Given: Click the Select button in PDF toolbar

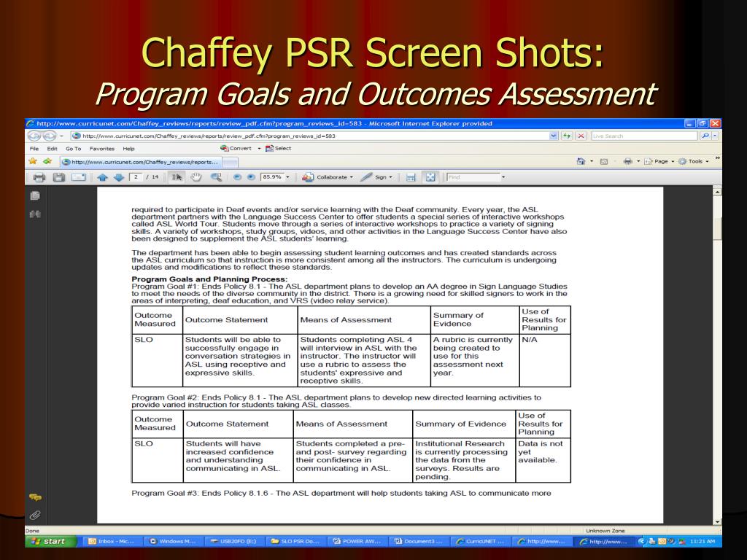Looking at the screenshot, I should click(278, 149).
